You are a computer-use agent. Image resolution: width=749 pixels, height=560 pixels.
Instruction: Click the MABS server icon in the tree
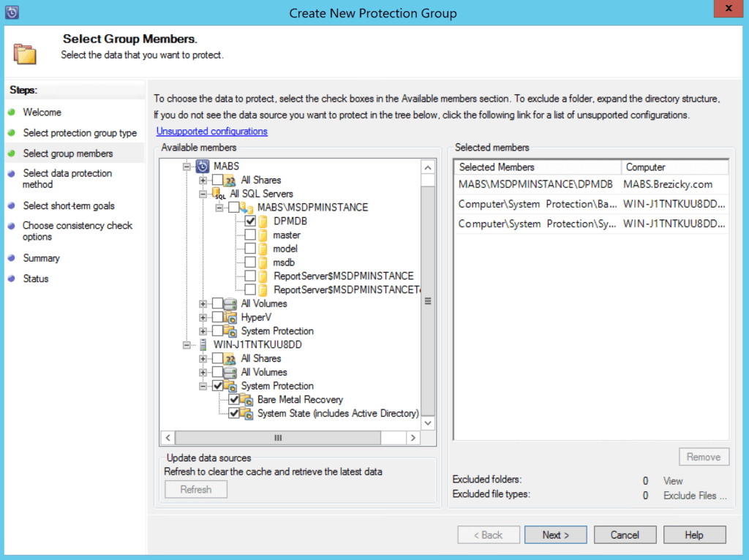(x=203, y=166)
